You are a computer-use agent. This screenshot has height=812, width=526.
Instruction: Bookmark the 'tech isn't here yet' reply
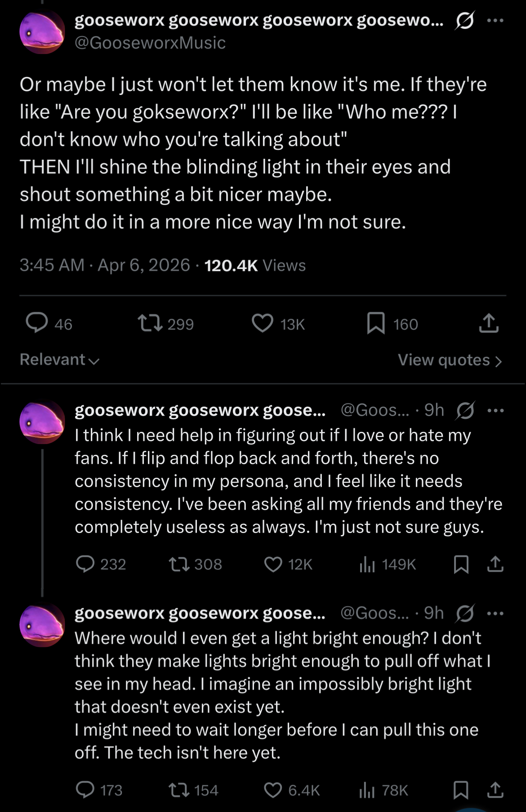click(x=461, y=790)
